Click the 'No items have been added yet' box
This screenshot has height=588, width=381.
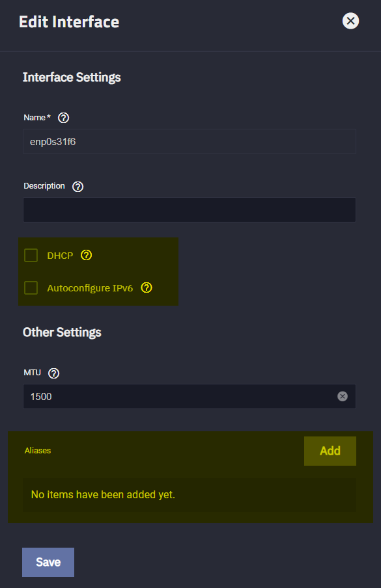click(x=190, y=495)
